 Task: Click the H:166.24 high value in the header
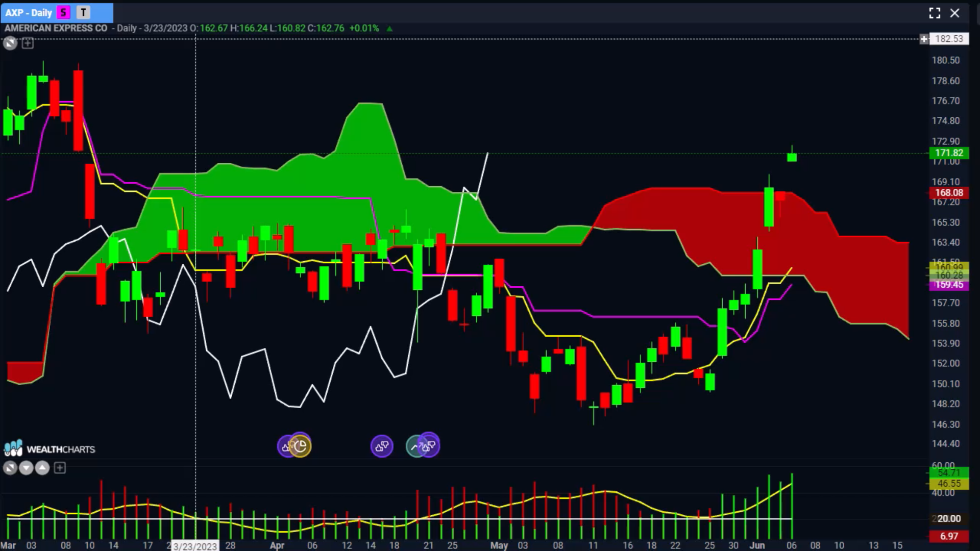[x=249, y=28]
